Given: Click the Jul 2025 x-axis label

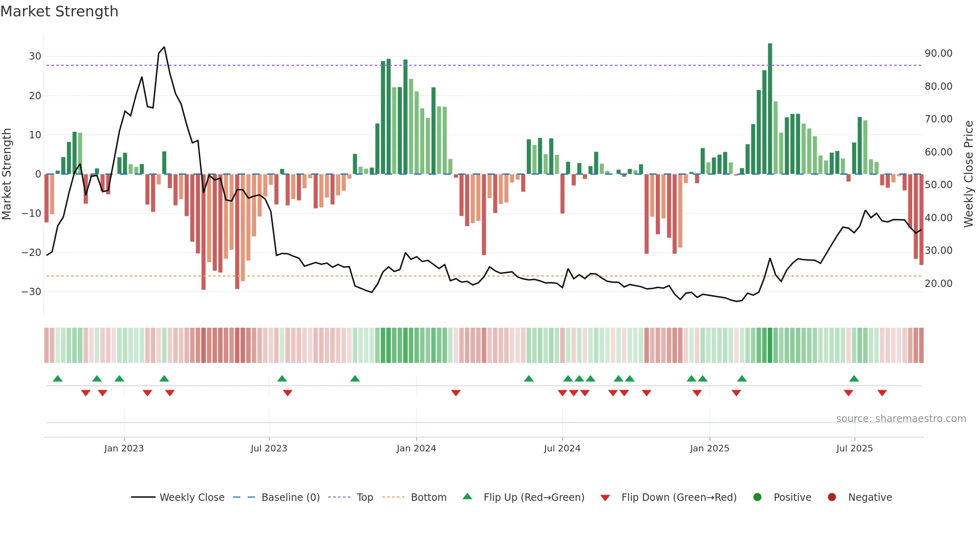Looking at the screenshot, I should click(x=855, y=449).
